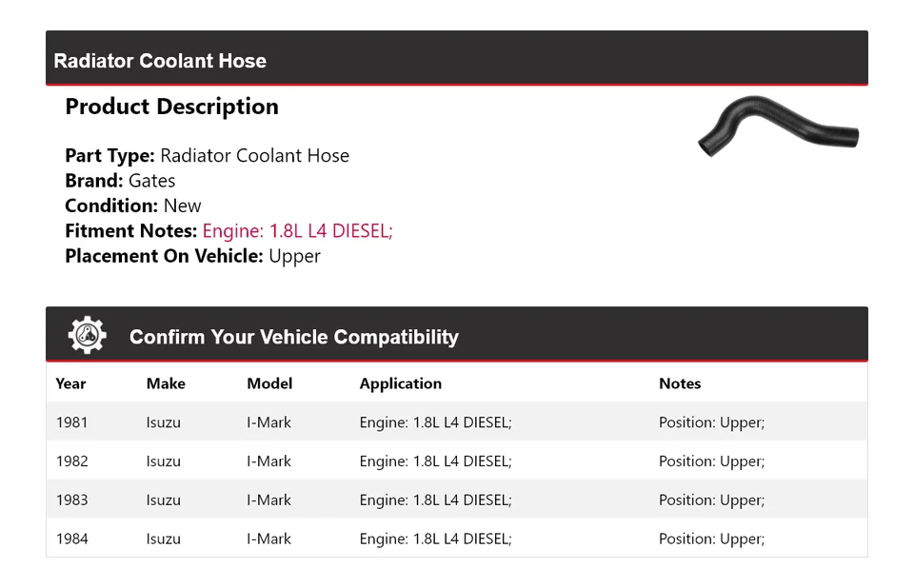This screenshot has width=914, height=588.
Task: Click the Part Type label line
Action: click(x=207, y=156)
